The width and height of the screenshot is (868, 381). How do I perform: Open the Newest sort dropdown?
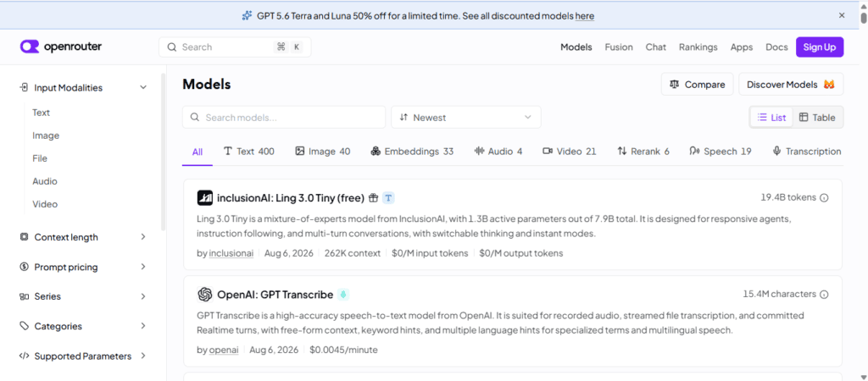pyautogui.click(x=466, y=117)
